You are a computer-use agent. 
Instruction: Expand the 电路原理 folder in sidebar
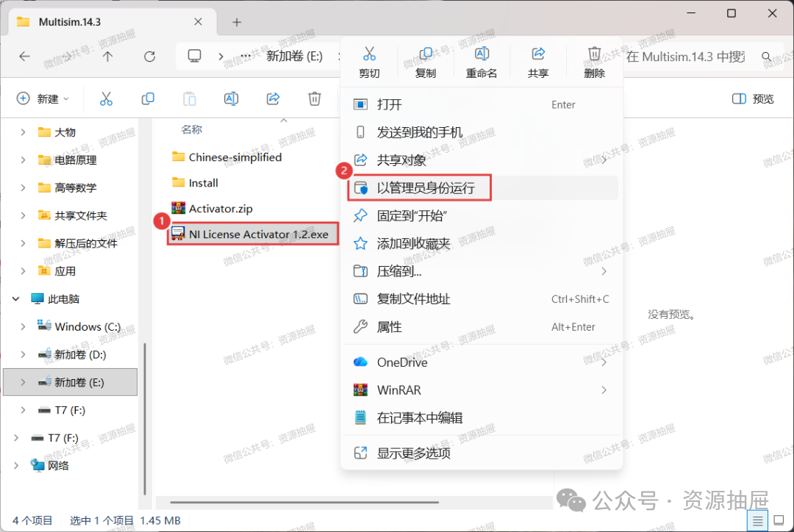(23, 160)
